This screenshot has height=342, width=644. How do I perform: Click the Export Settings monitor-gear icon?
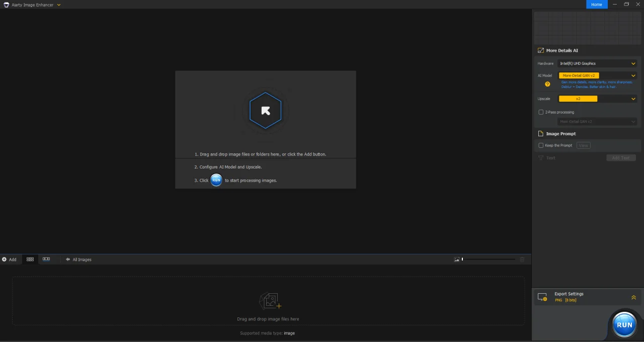click(542, 297)
